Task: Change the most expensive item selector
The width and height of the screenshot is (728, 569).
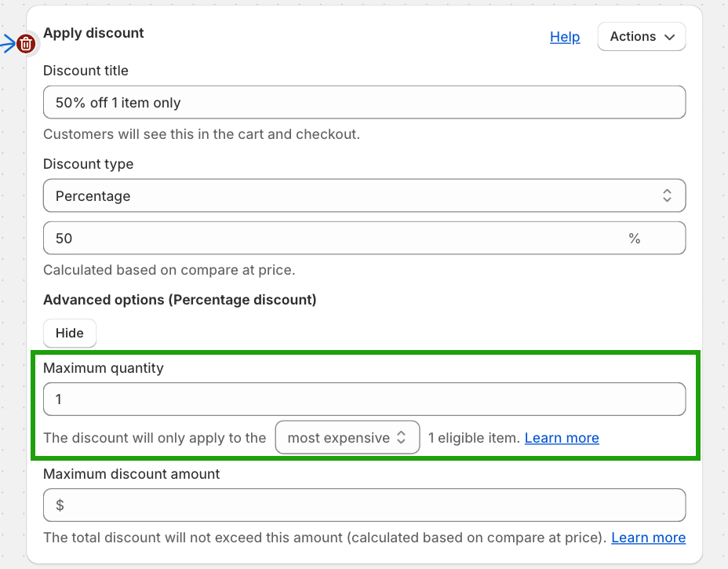Action: (347, 437)
